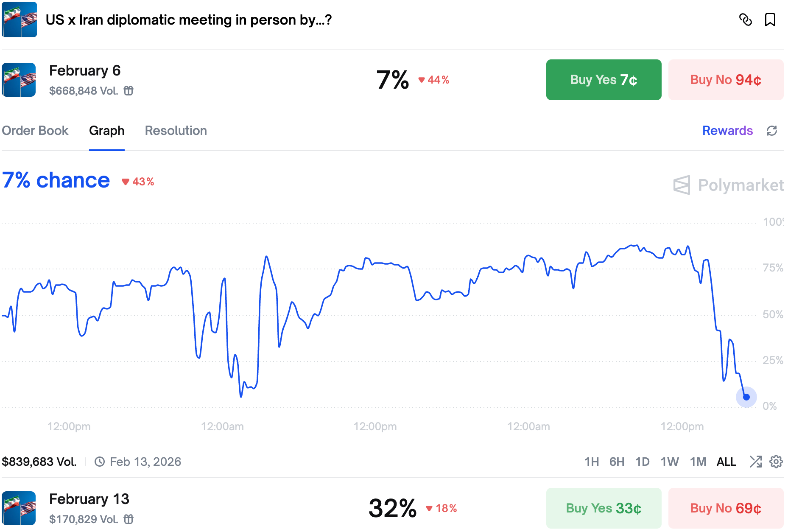Open the Order Book tab
The width and height of the screenshot is (788, 532).
pyautogui.click(x=35, y=131)
